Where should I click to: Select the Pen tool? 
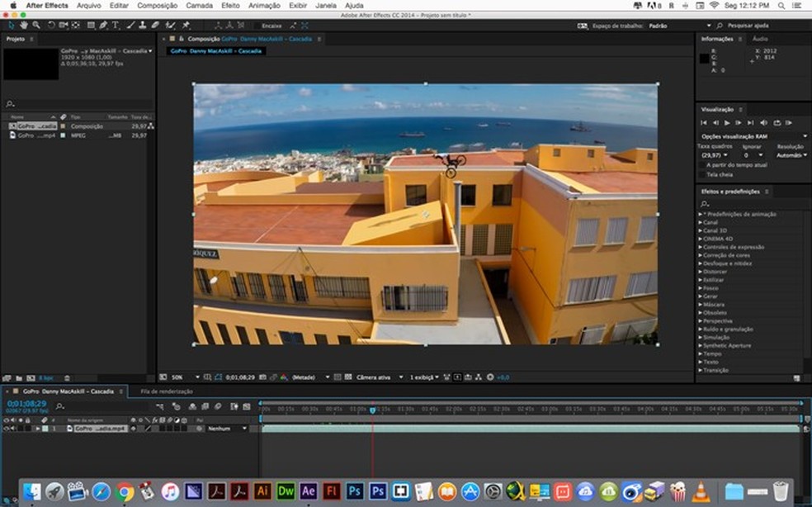click(103, 26)
